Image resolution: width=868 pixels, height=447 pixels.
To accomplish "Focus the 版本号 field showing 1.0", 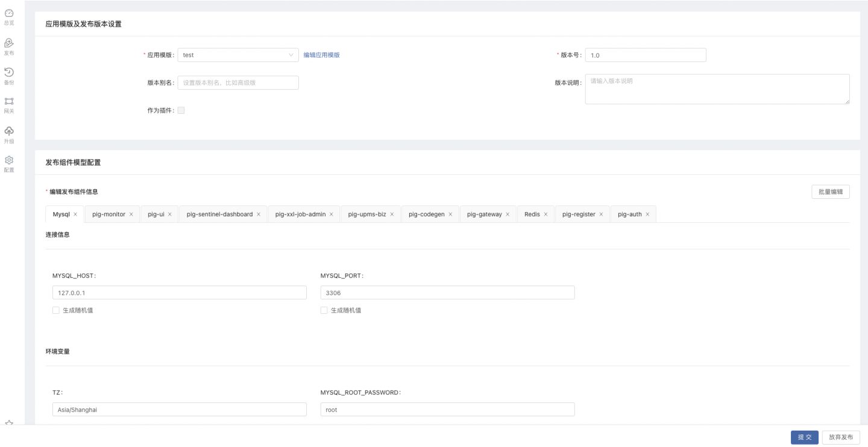I will point(646,55).
